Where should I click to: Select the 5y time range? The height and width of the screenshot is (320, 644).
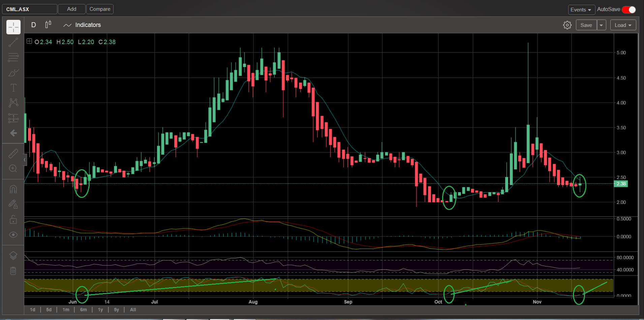click(117, 310)
